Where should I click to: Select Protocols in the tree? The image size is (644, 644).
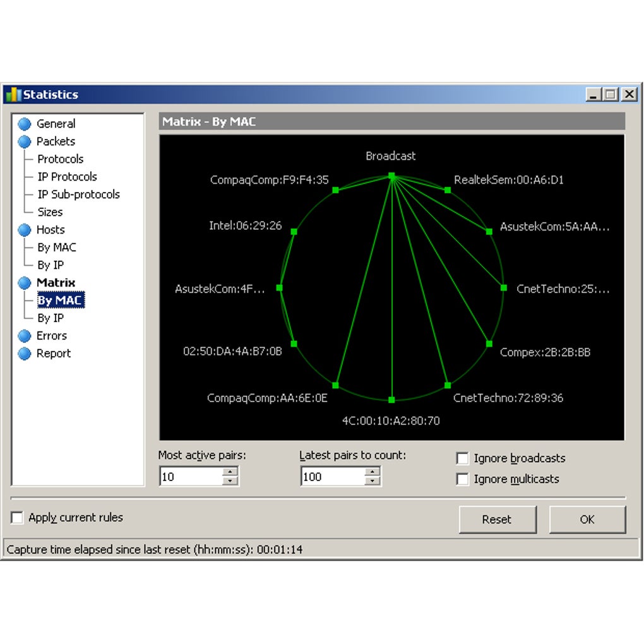point(61,159)
